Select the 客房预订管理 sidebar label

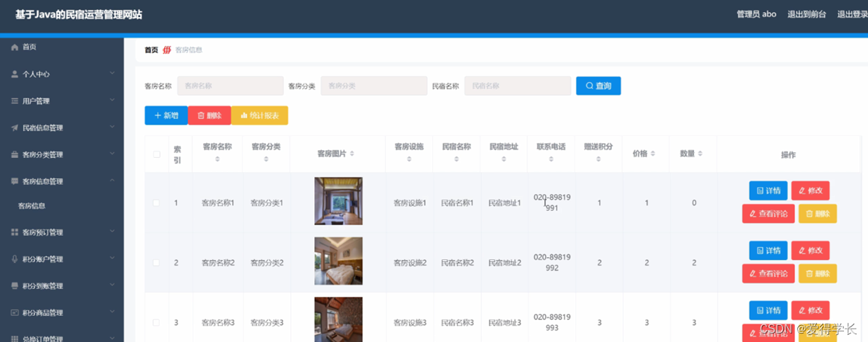(42, 232)
